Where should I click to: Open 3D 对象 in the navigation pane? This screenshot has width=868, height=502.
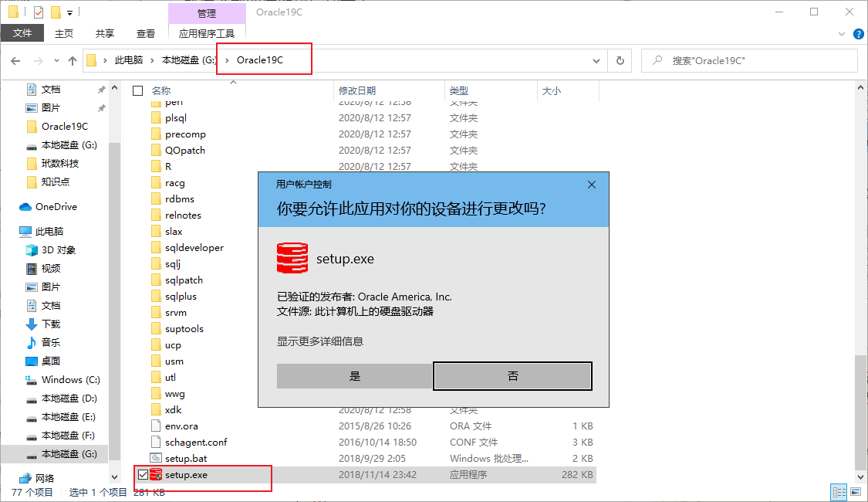pyautogui.click(x=58, y=250)
